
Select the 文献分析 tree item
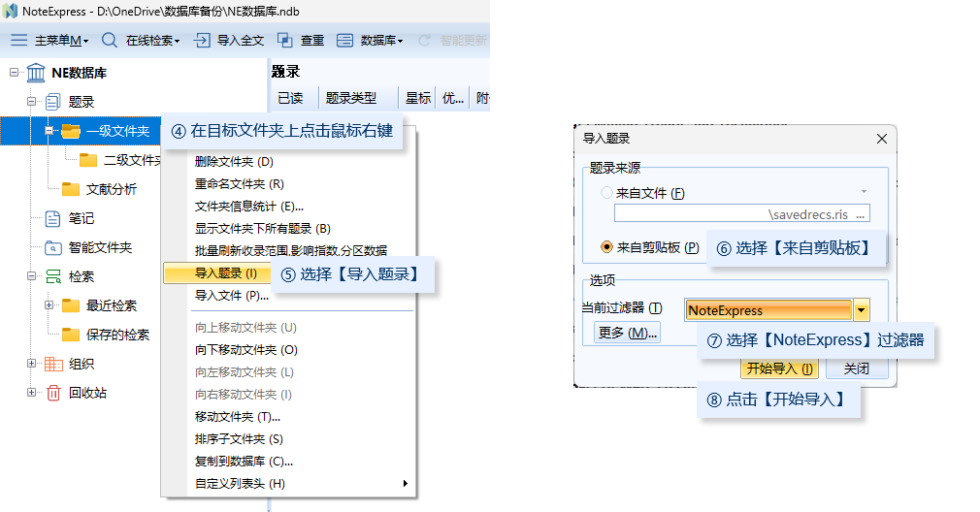(x=112, y=189)
